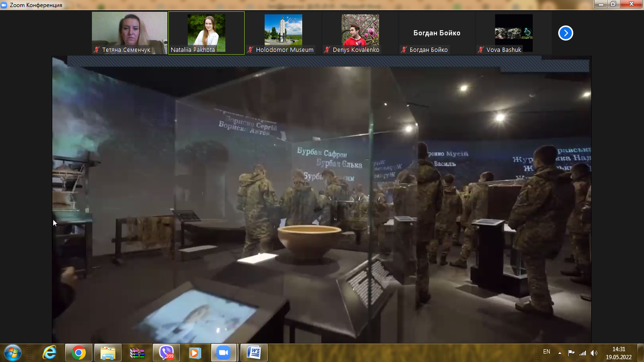Click muted mic icon beside Vova Bashuk
This screenshot has height=362, width=644.
(481, 49)
